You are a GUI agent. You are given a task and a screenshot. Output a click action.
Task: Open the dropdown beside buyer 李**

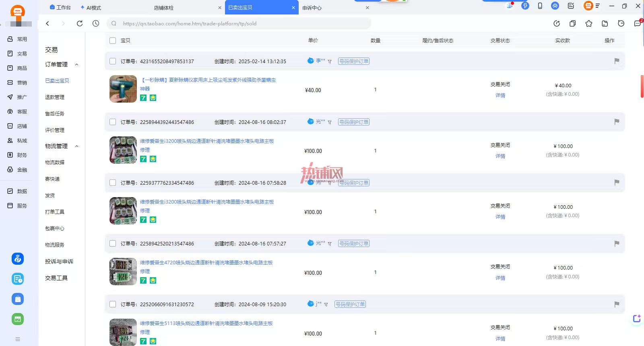pos(330,62)
